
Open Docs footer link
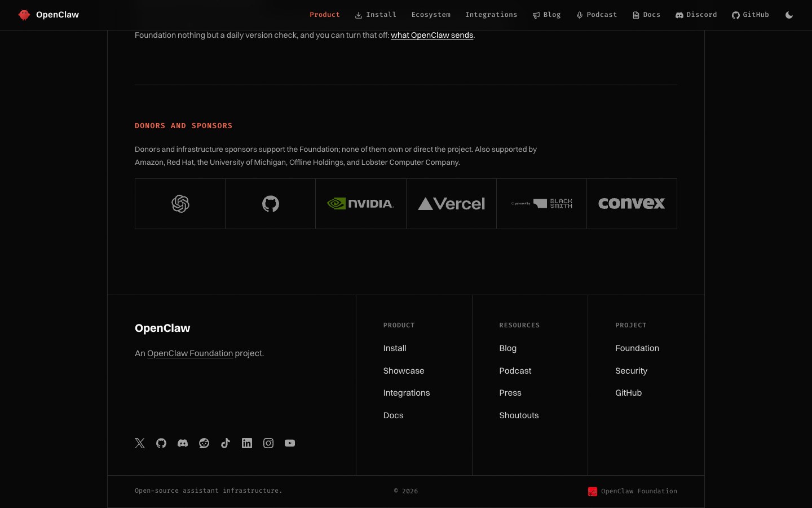393,415
